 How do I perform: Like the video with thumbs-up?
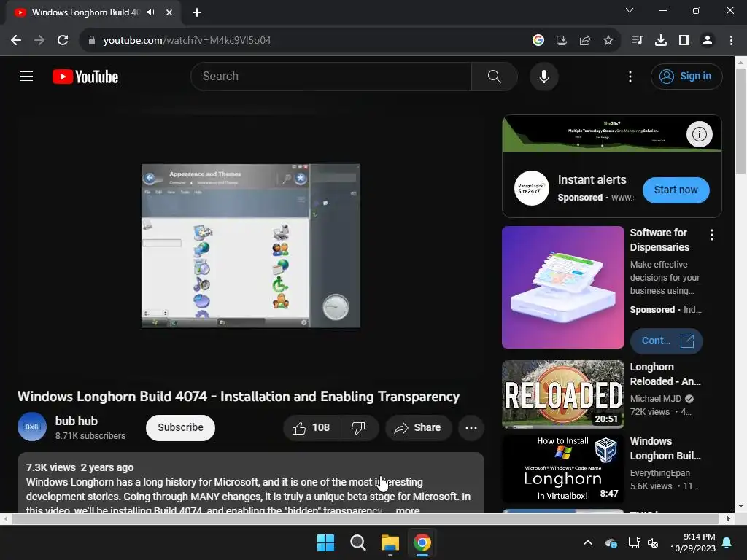pos(311,427)
